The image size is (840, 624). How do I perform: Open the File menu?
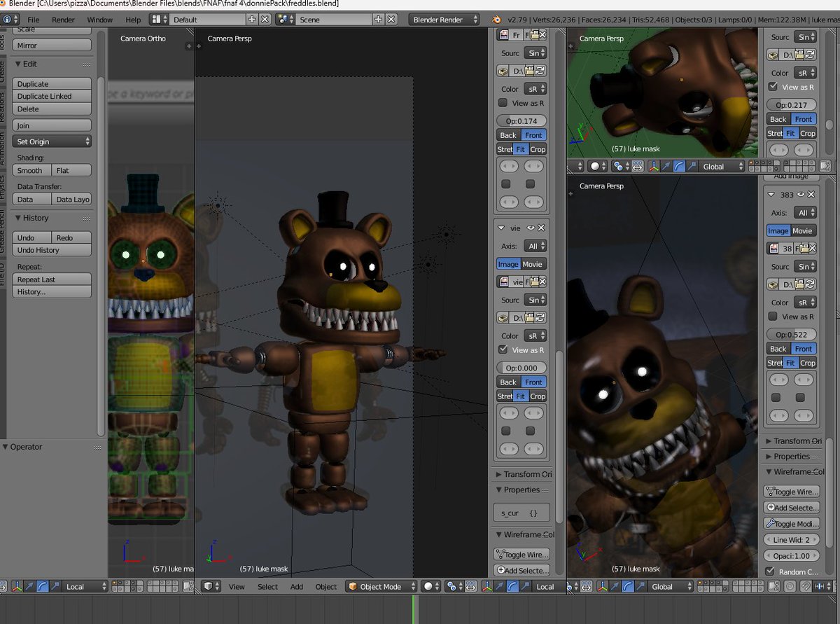tap(33, 20)
